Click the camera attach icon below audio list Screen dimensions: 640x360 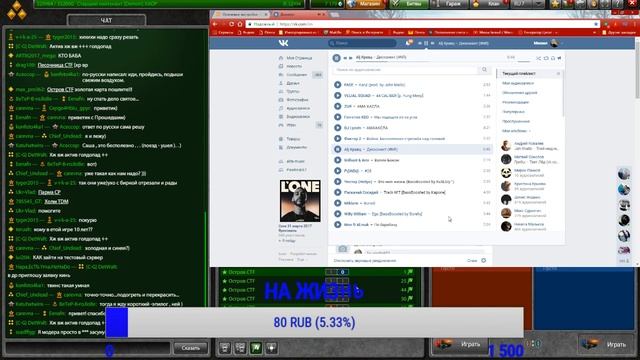point(343,249)
